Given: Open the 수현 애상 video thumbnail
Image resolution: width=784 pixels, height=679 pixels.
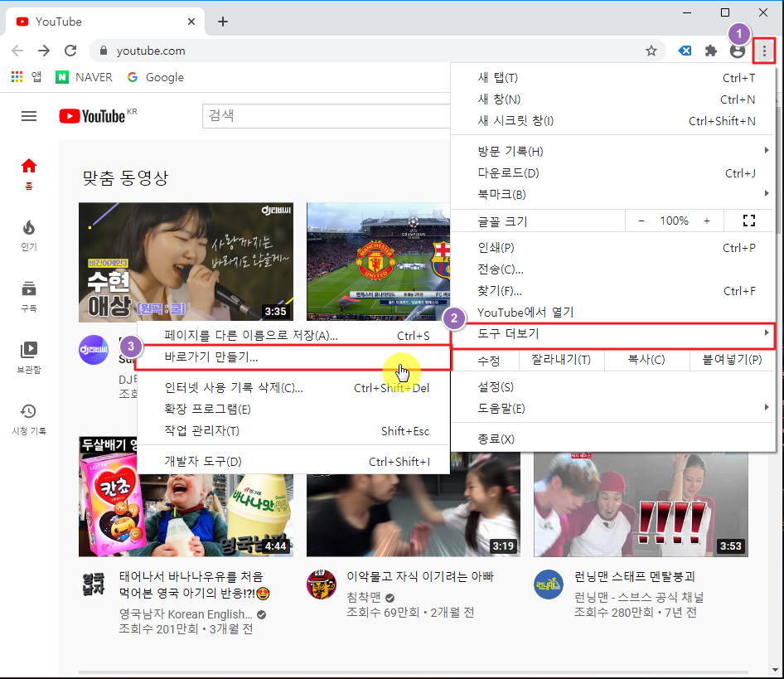Looking at the screenshot, I should (186, 262).
